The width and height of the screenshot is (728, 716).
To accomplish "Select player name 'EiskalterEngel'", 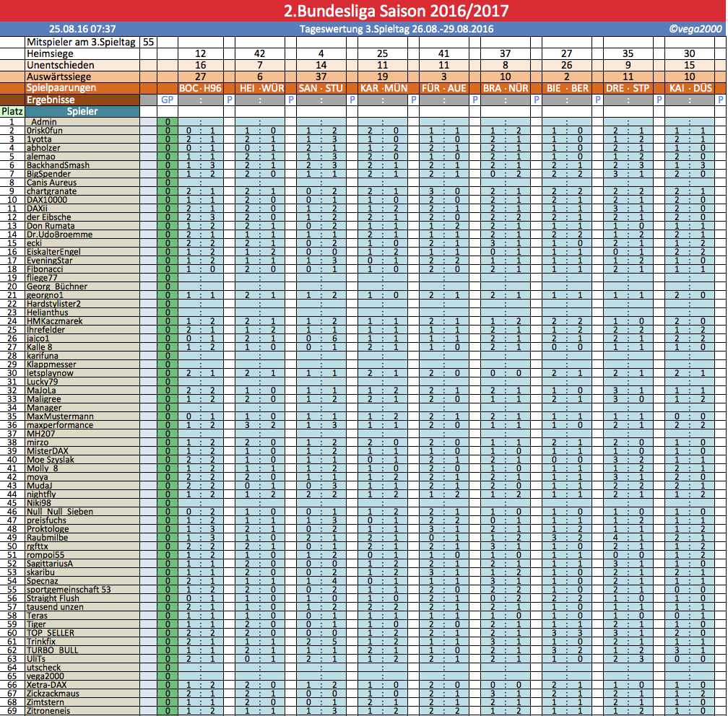I will pos(53,252).
